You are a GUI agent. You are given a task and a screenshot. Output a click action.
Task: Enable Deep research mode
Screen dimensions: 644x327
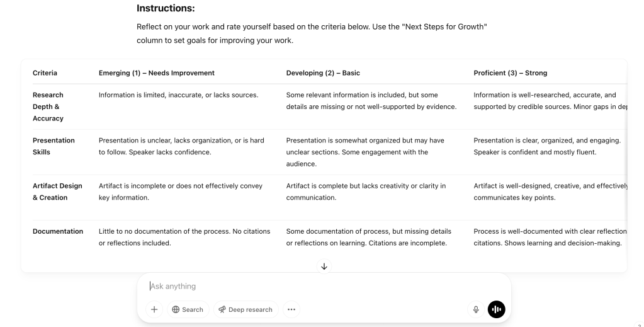[x=246, y=309]
